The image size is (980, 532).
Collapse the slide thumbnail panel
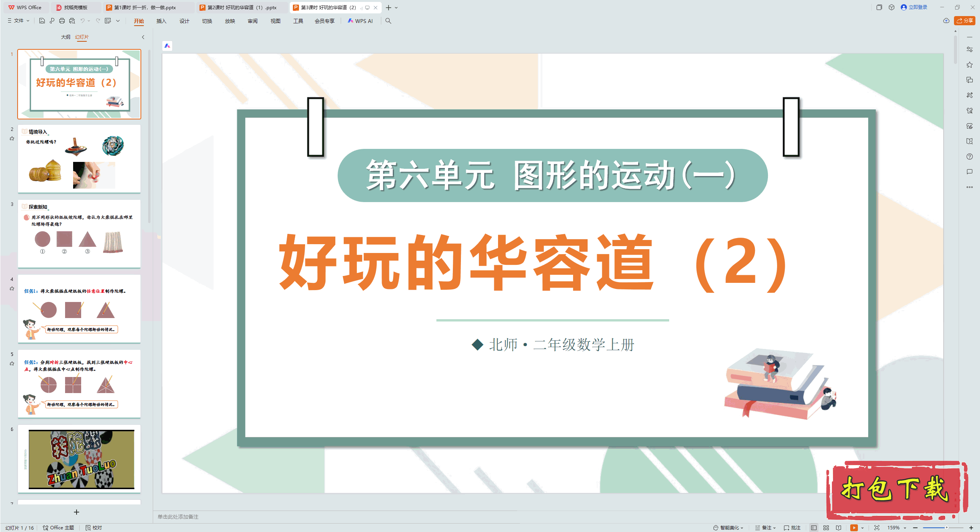143,37
